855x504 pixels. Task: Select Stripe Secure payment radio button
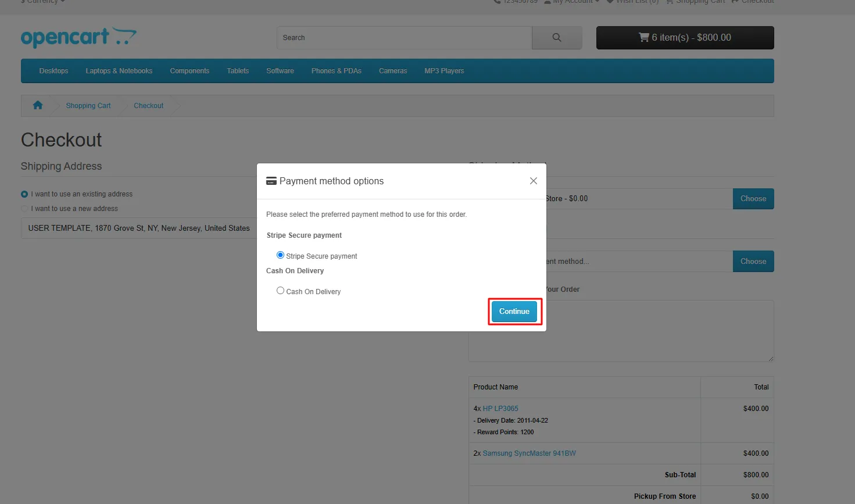280,255
